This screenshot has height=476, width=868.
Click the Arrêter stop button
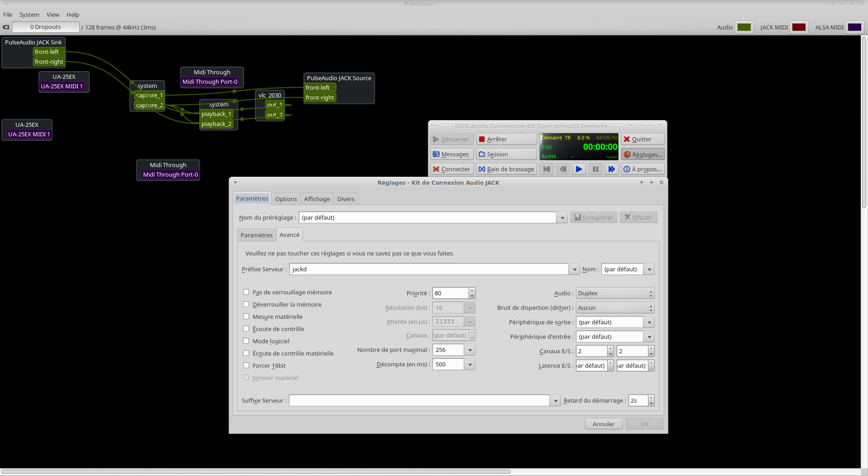[x=506, y=139]
